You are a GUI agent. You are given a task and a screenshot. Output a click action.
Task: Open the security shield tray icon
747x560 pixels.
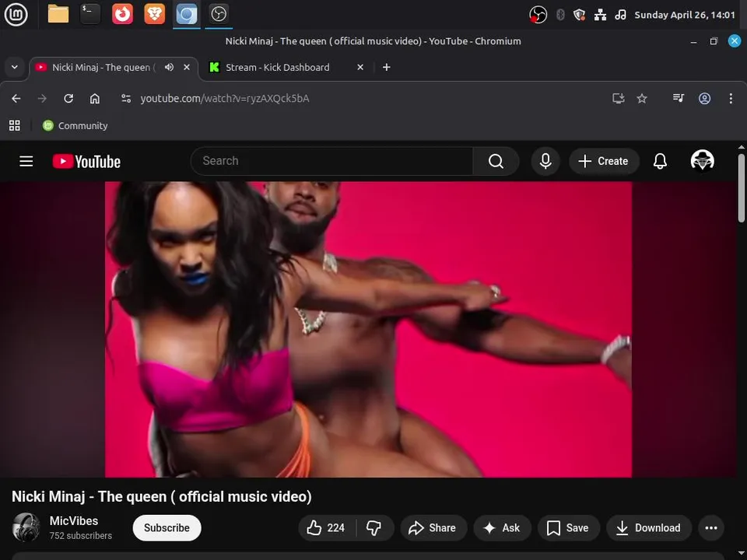[x=579, y=15]
